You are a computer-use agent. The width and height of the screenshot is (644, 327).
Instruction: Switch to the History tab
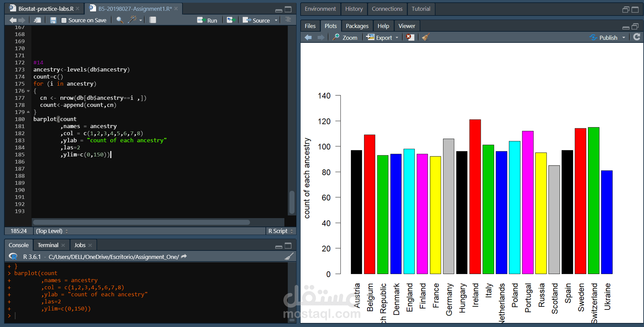[354, 9]
